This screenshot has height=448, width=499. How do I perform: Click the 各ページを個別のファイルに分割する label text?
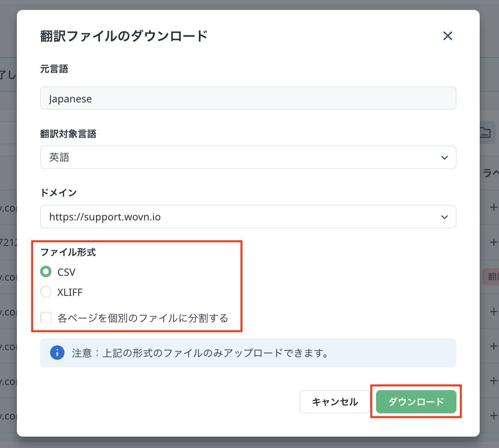(143, 318)
